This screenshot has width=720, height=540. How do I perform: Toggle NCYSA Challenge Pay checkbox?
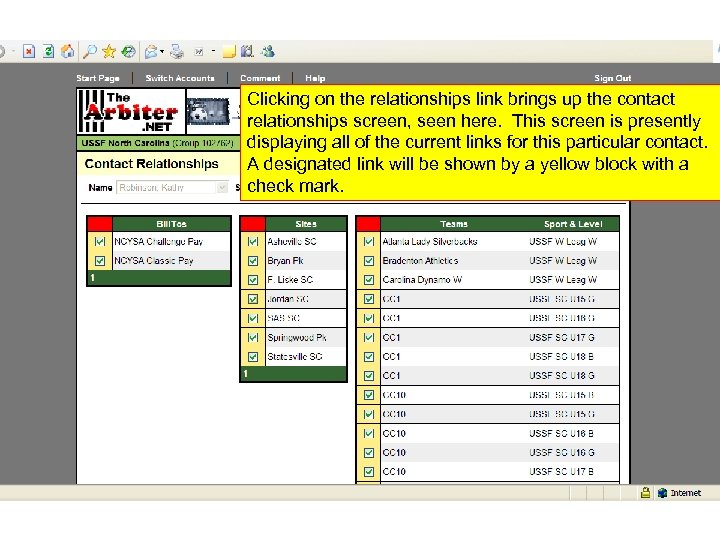(x=100, y=242)
